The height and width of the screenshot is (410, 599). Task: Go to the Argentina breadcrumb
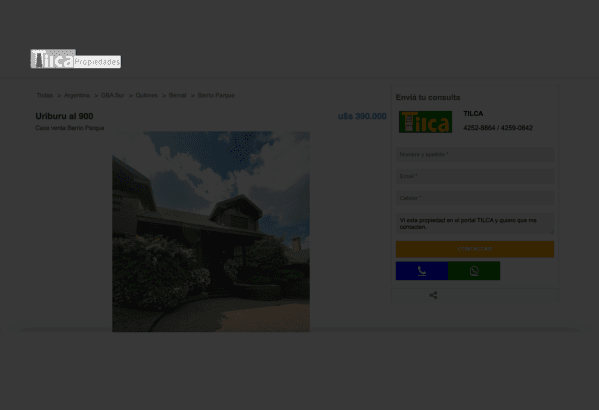(x=76, y=95)
